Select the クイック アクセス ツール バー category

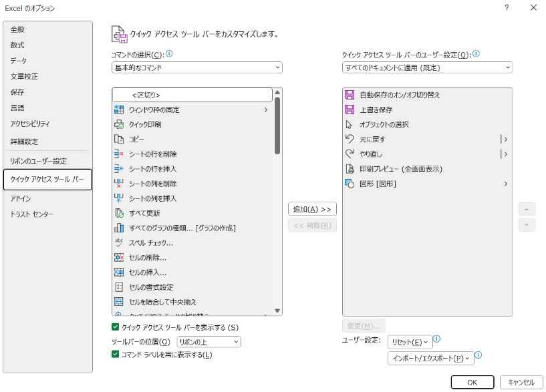tap(47, 180)
